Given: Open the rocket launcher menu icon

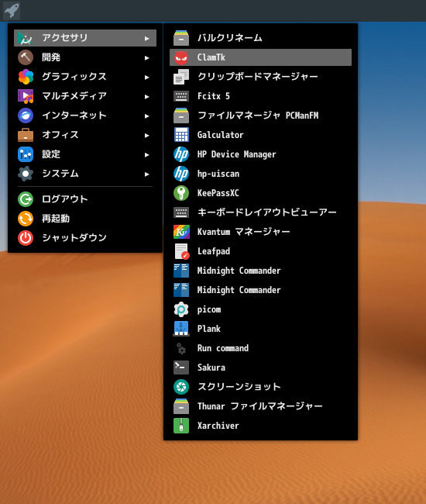Looking at the screenshot, I should pyautogui.click(x=12, y=10).
